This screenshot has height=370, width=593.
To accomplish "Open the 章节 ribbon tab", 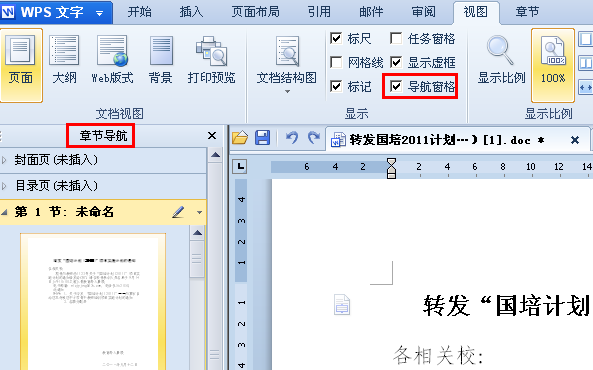I will tap(527, 12).
